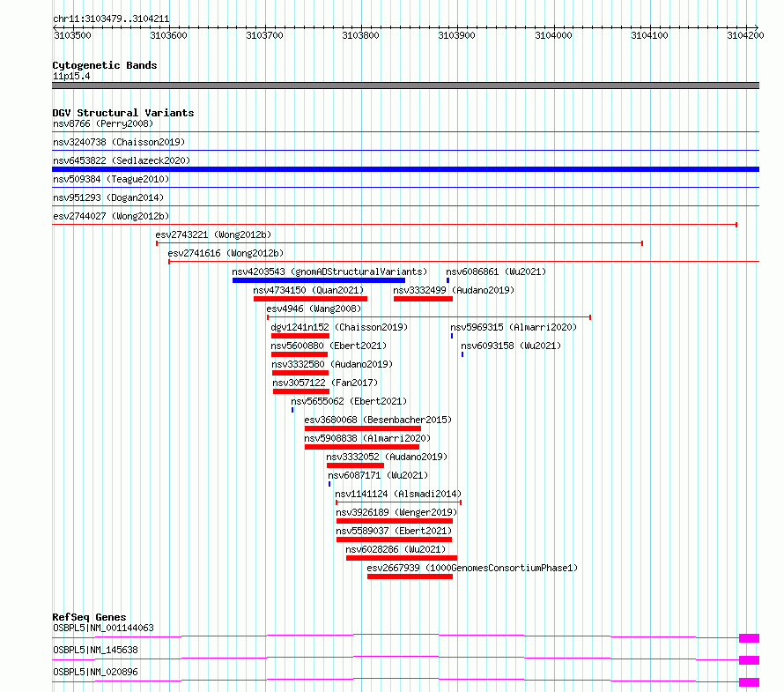Click the 11p15.4 cytogenetic band bar

(x=405, y=86)
